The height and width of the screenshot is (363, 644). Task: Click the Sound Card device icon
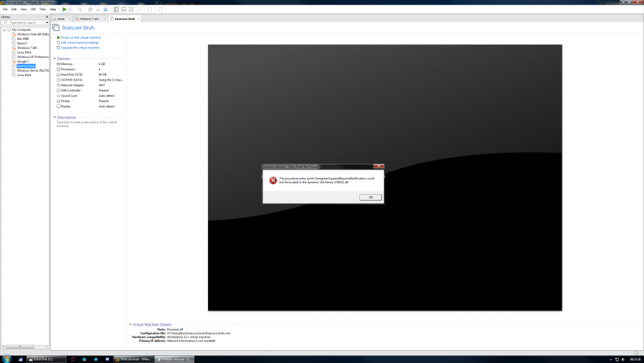pyautogui.click(x=59, y=96)
